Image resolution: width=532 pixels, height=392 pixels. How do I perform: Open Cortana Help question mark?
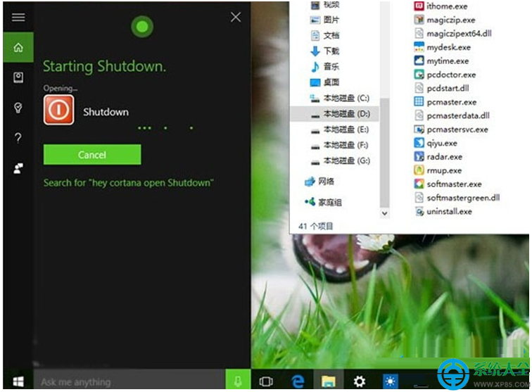18,138
